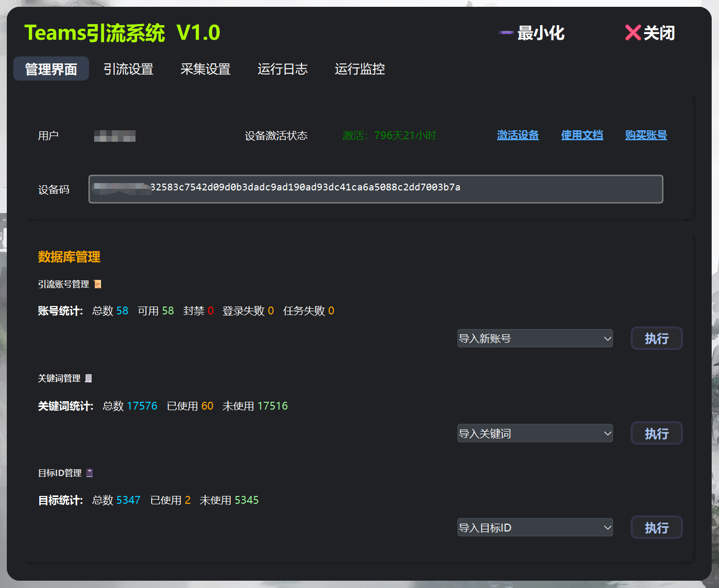This screenshot has height=588, width=719.
Task: Click the 购买账号 link
Action: click(x=646, y=135)
